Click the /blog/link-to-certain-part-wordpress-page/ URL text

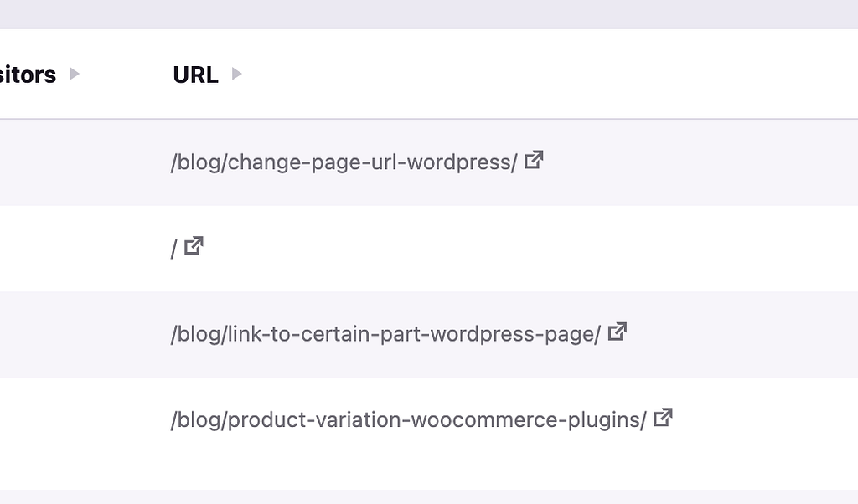(x=385, y=334)
